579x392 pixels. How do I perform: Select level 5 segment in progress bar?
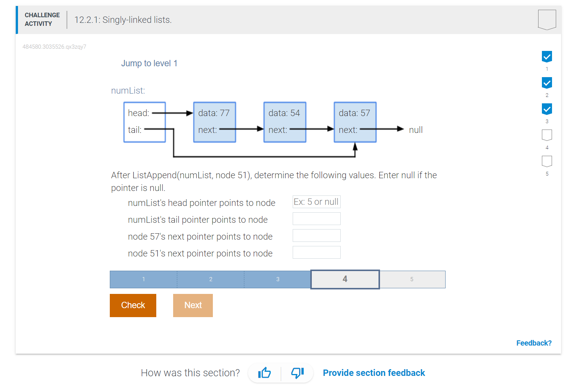tap(412, 279)
